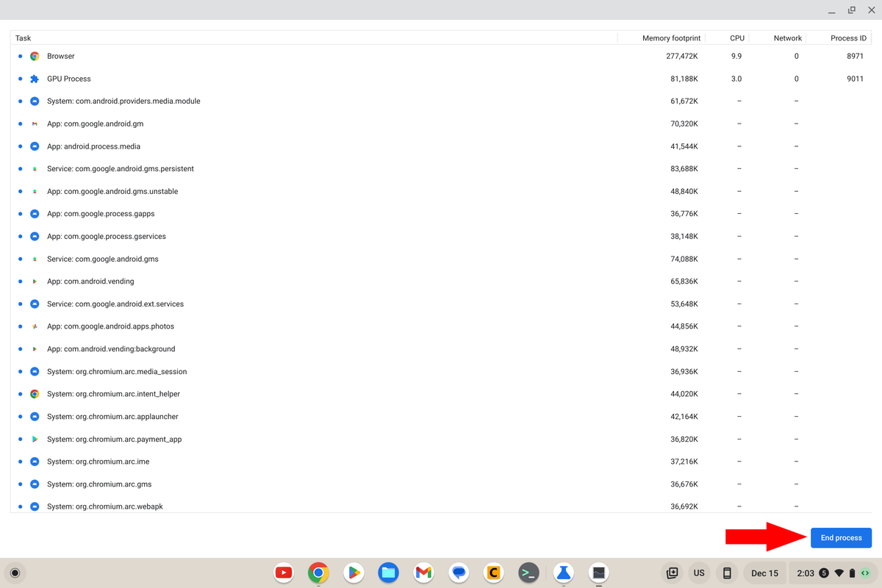
Task: Click the Gmail icon in the com.google.android.gm row
Action: click(x=35, y=123)
